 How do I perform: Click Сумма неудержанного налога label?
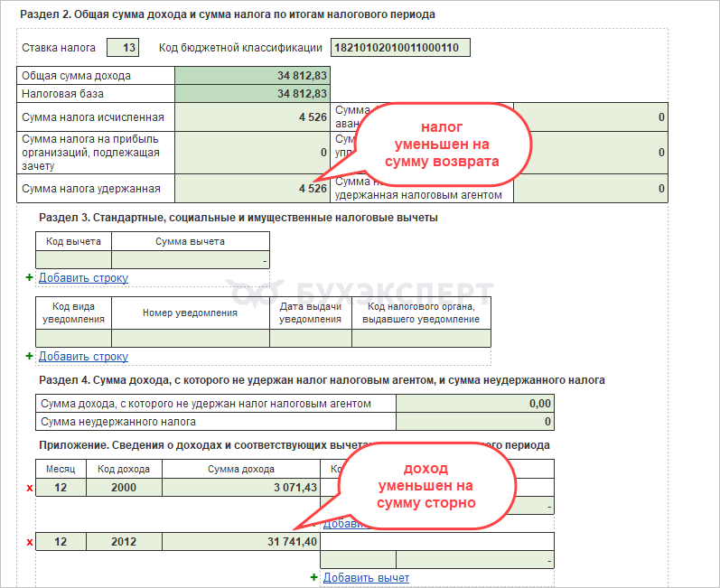118,422
